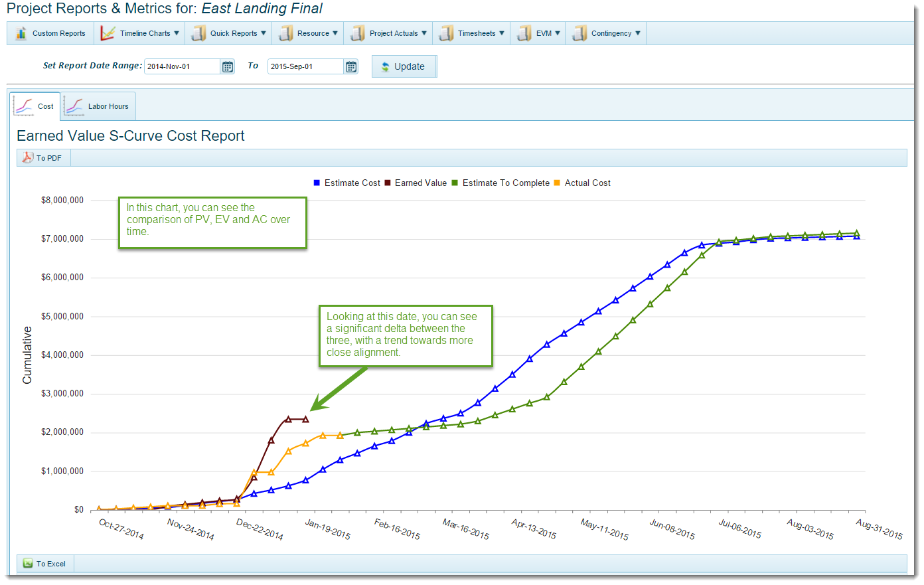
Task: Click the Timesheets folder icon
Action: 446,33
